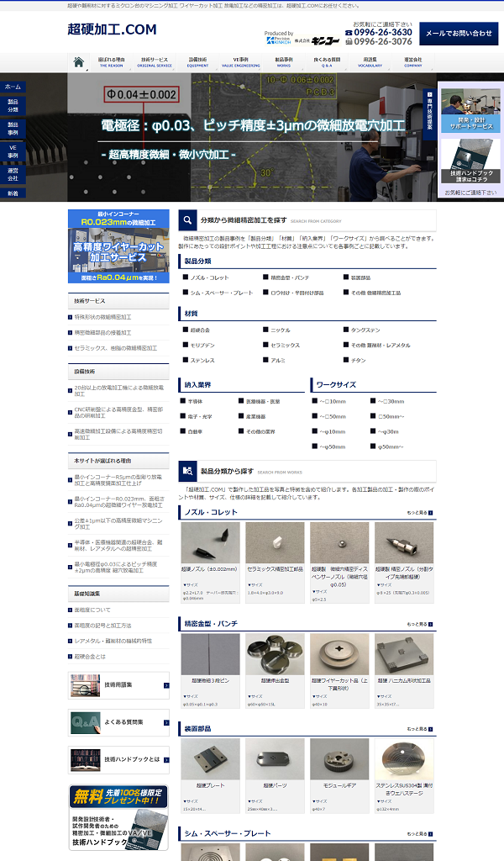Click arrow icon on 技術用語集 banner
504x861 pixels.
tap(166, 685)
